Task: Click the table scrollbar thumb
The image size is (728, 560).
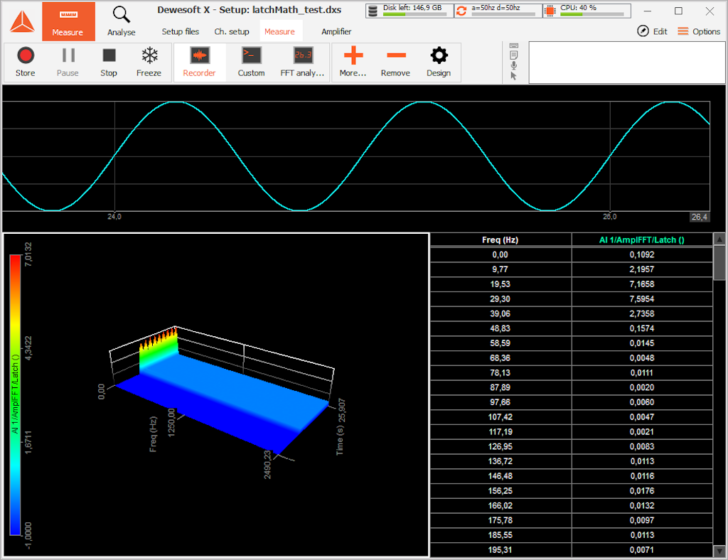Action: coord(719,263)
